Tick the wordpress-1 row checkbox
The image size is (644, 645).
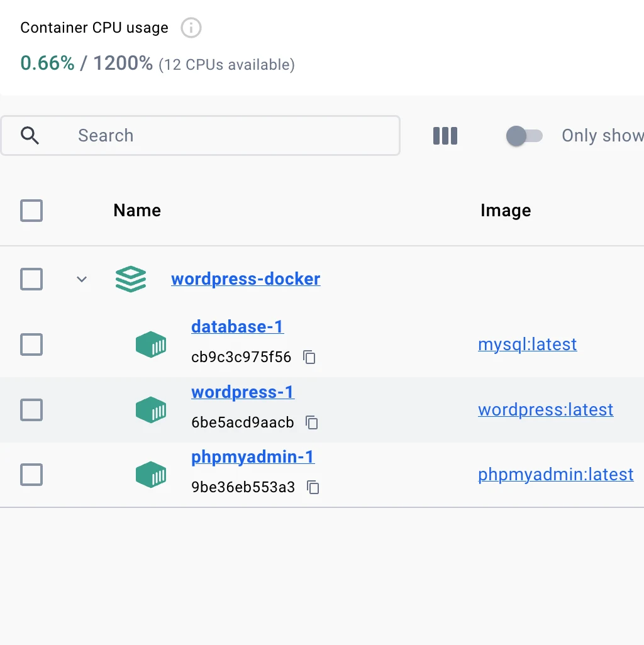tap(31, 410)
